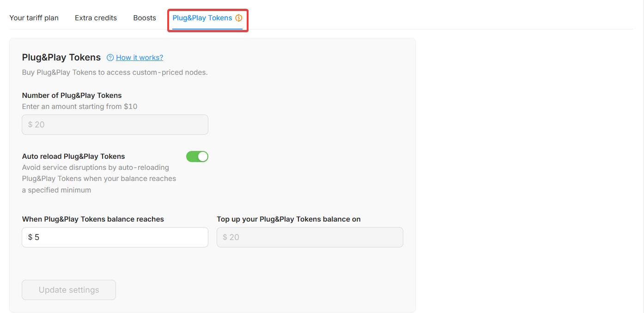This screenshot has width=644, height=313.
Task: Open the How it works? link
Action: (140, 58)
